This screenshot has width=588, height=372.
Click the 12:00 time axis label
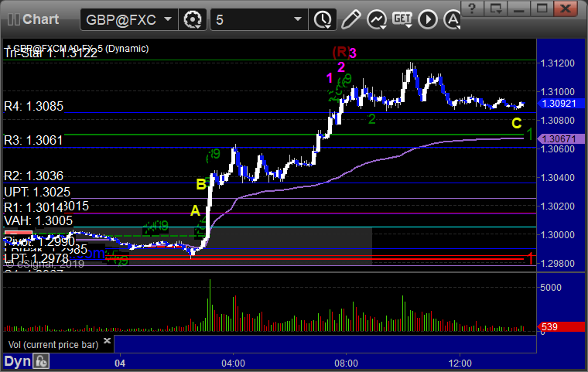[x=460, y=363]
